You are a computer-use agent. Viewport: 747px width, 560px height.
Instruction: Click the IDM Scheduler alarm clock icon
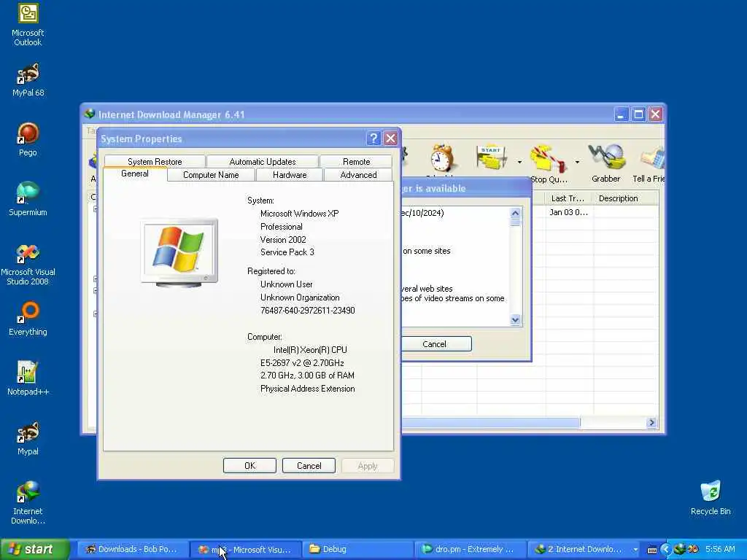[x=441, y=157]
